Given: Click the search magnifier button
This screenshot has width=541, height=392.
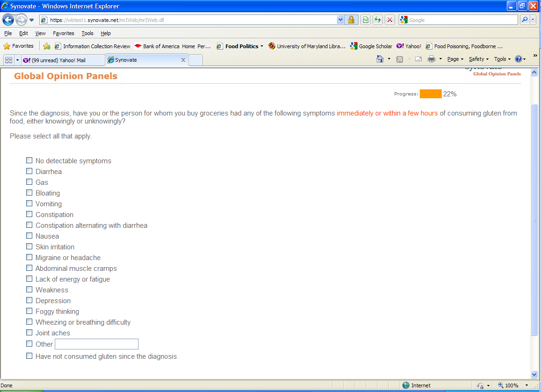Looking at the screenshot, I should 525,20.
